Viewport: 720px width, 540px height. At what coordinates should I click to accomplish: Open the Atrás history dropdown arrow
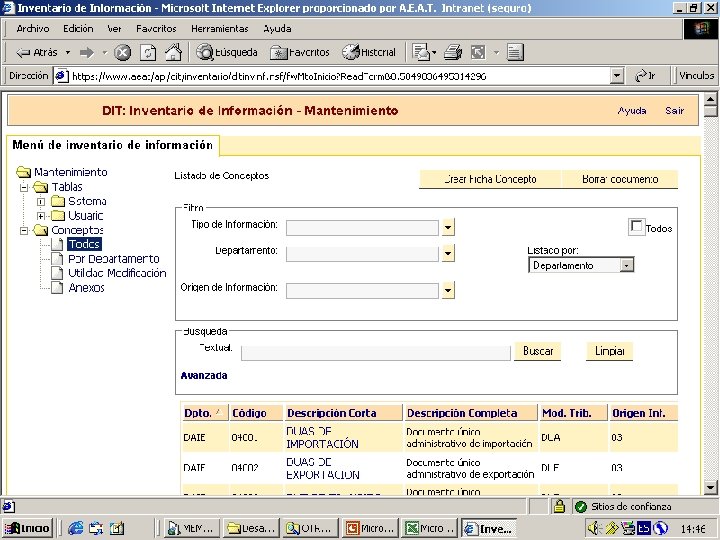pyautogui.click(x=68, y=53)
